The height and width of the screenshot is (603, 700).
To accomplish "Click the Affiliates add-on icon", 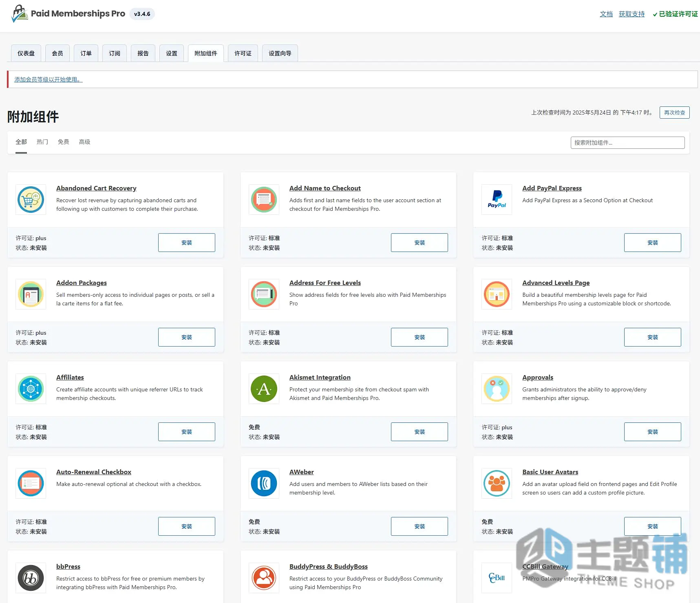I will [x=31, y=389].
